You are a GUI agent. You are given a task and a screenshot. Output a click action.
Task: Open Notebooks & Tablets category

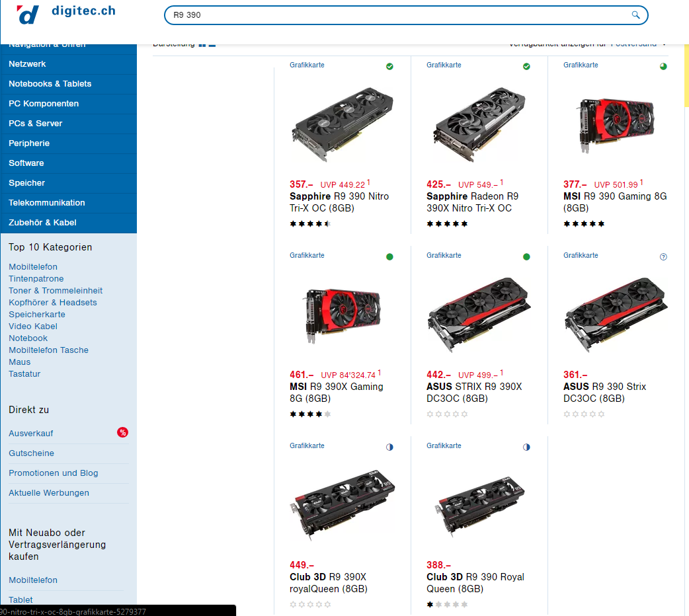pos(69,84)
